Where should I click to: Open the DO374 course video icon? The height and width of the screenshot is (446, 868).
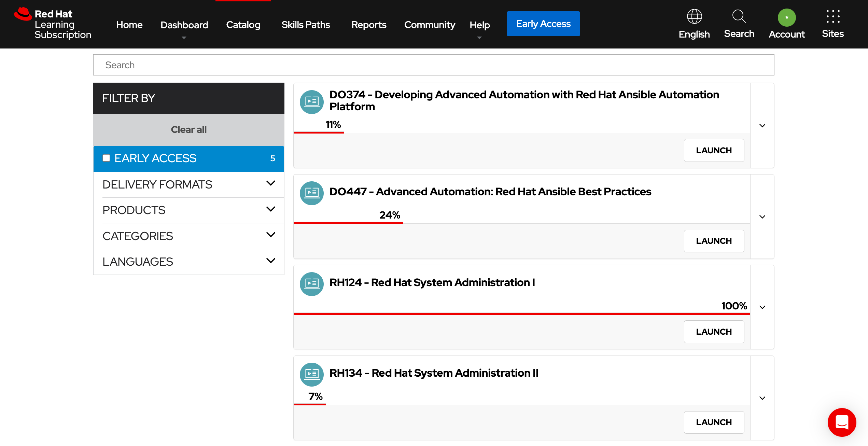(x=311, y=102)
